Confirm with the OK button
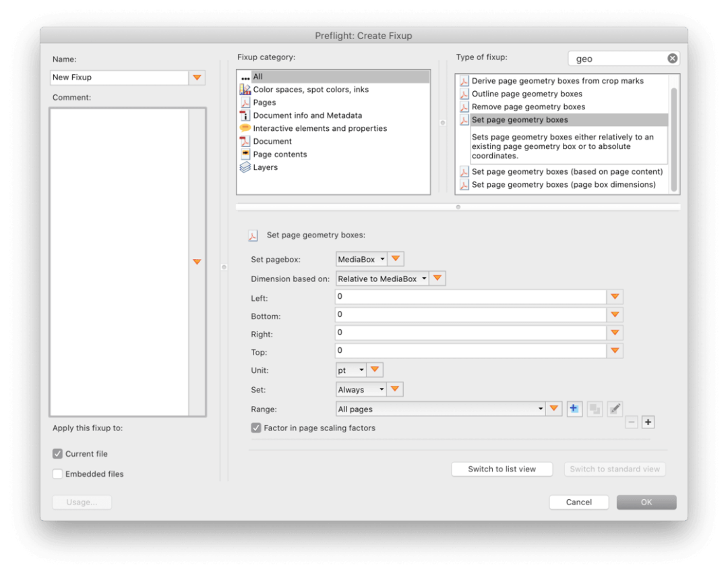This screenshot has width=728, height=574. click(646, 502)
